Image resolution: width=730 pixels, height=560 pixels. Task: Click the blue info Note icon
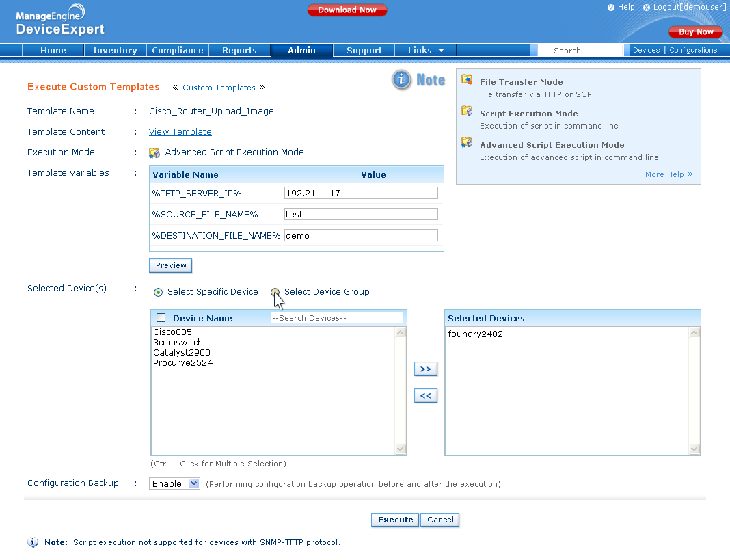[x=402, y=80]
